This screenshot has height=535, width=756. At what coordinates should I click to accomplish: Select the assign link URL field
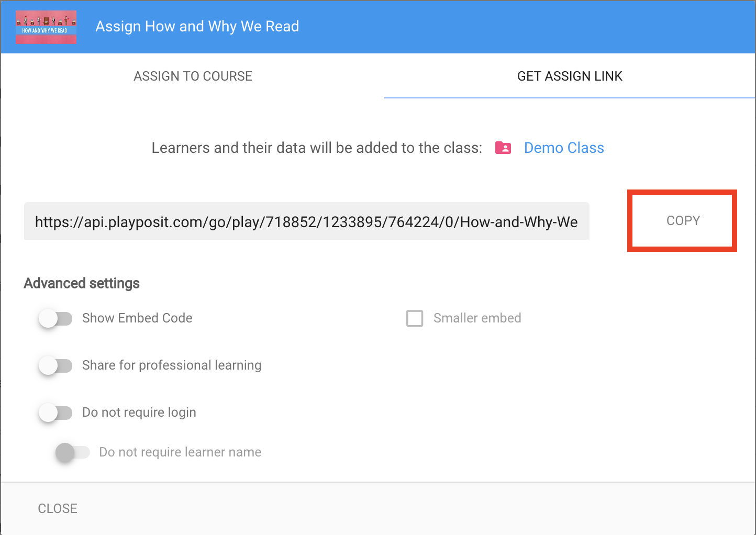point(306,221)
